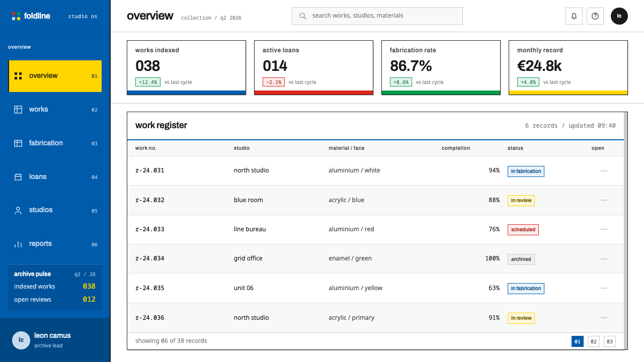The image size is (644, 362).
Task: Open the row menu for r-24.034
Action: click(x=604, y=259)
